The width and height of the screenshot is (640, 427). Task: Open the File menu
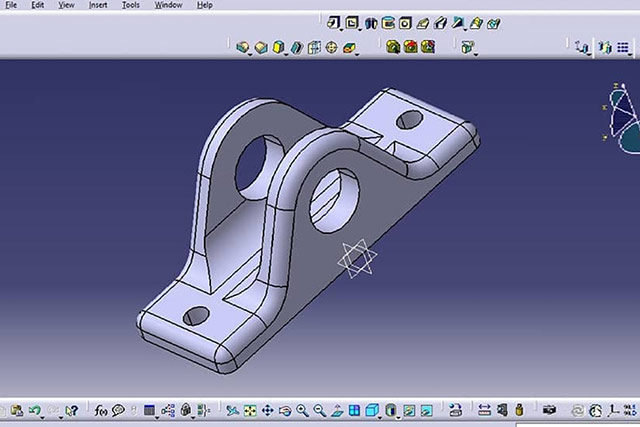pyautogui.click(x=11, y=5)
